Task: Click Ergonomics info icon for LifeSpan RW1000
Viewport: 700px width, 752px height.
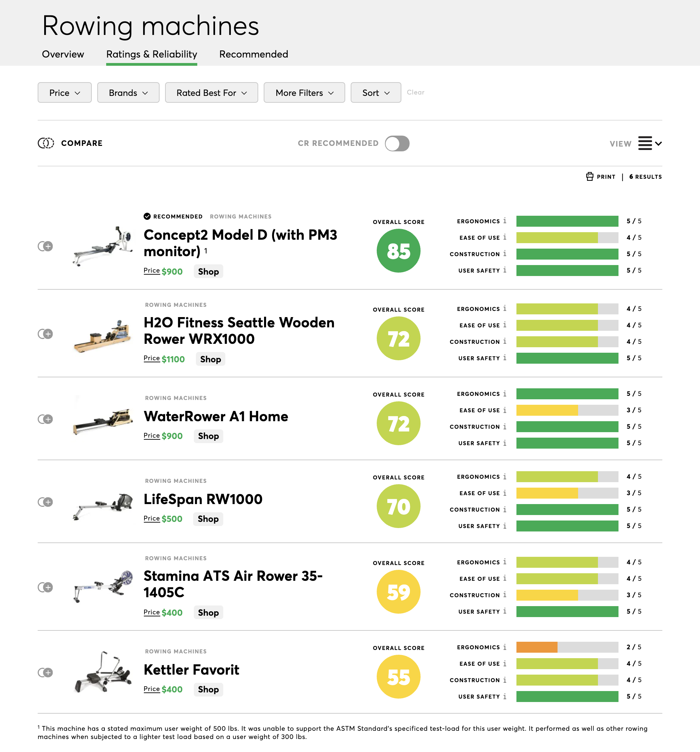Action: 504,476
